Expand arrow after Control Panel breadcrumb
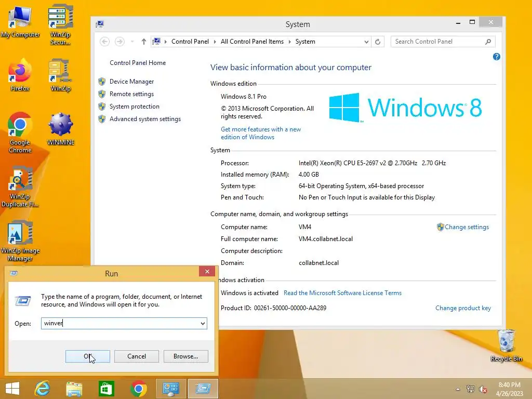532x399 pixels. (x=215, y=42)
